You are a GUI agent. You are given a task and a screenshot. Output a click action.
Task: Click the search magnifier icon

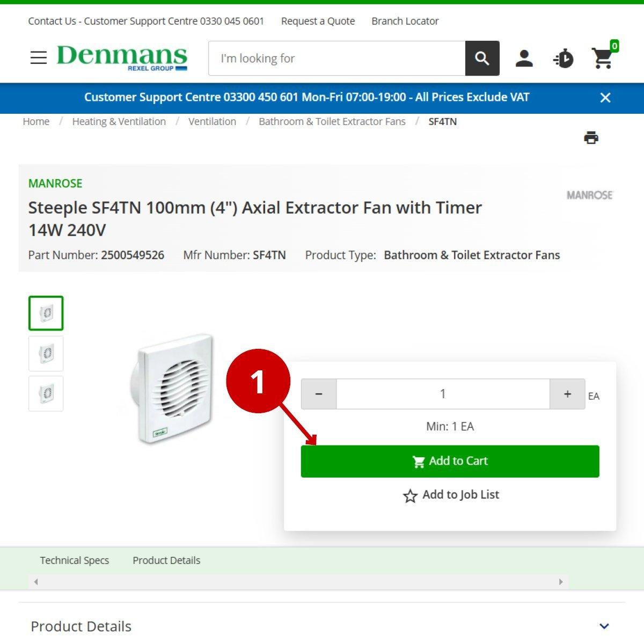481,58
